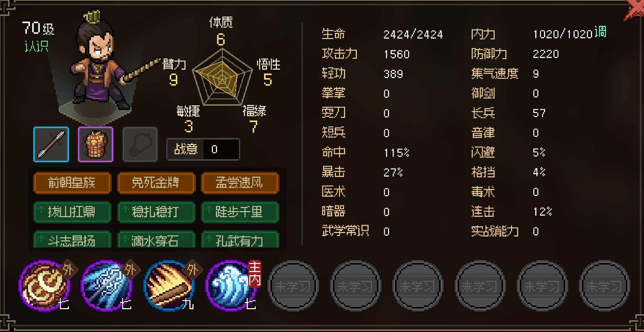Select the 滴水穿石 green trait
The width and height of the screenshot is (644, 332).
tap(156, 240)
